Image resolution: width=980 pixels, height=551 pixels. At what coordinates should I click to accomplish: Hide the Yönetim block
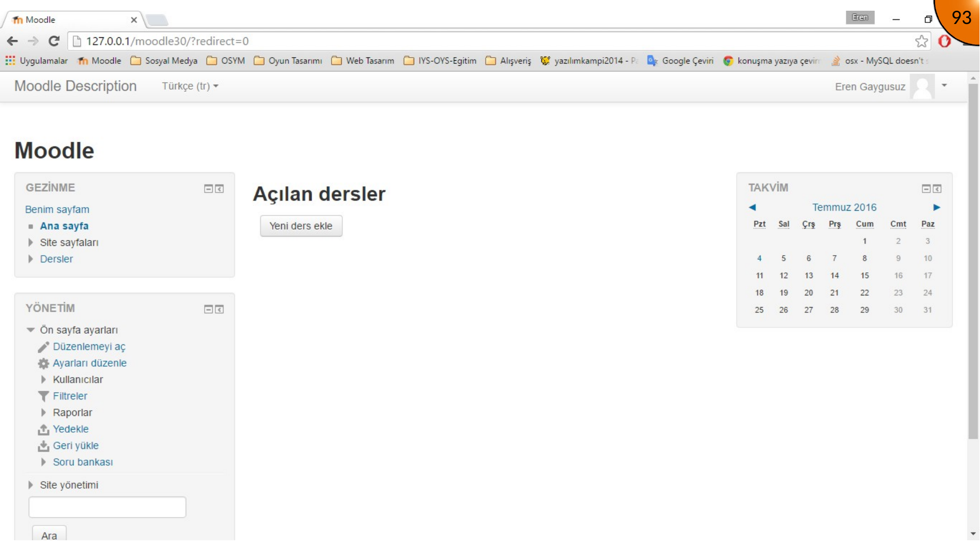208,309
